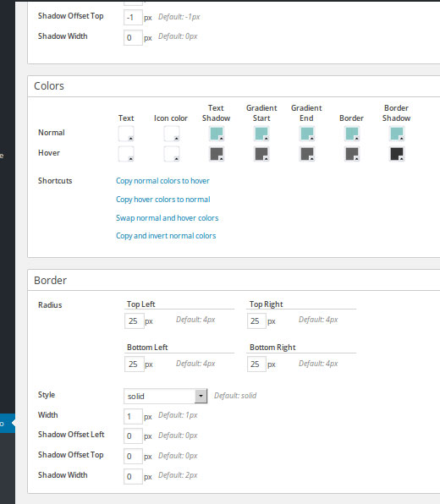Open the Normal Gradient Start color picker
440x504 pixels.
(261, 134)
